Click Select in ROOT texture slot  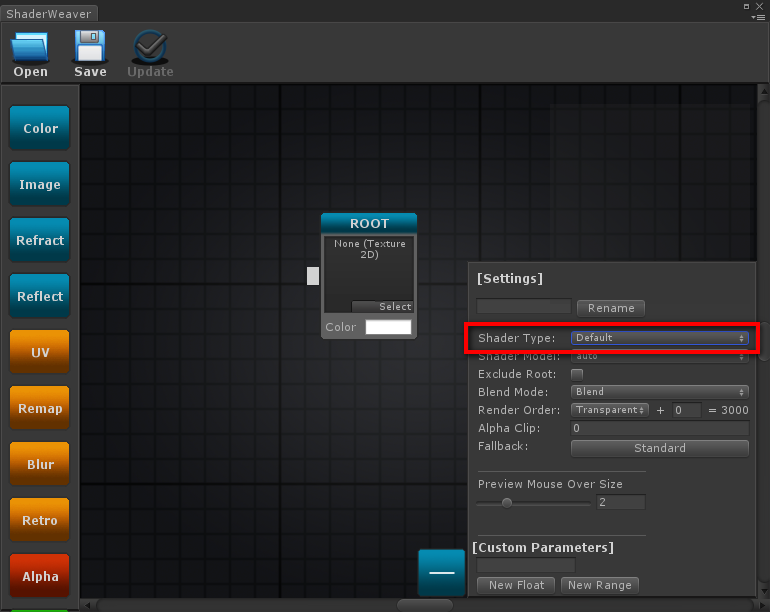click(383, 306)
